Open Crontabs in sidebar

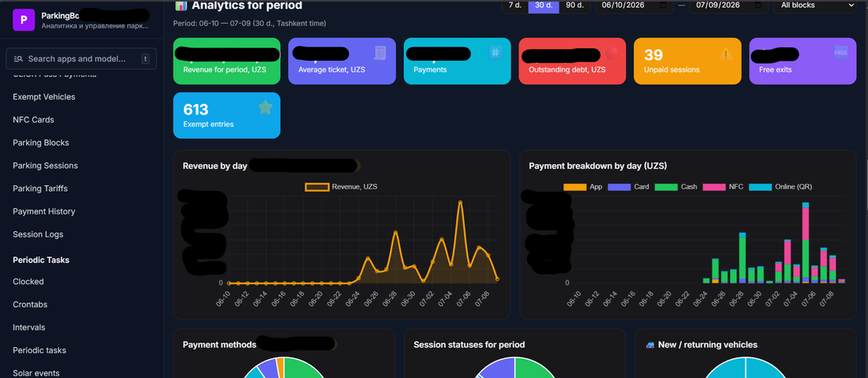click(x=30, y=305)
